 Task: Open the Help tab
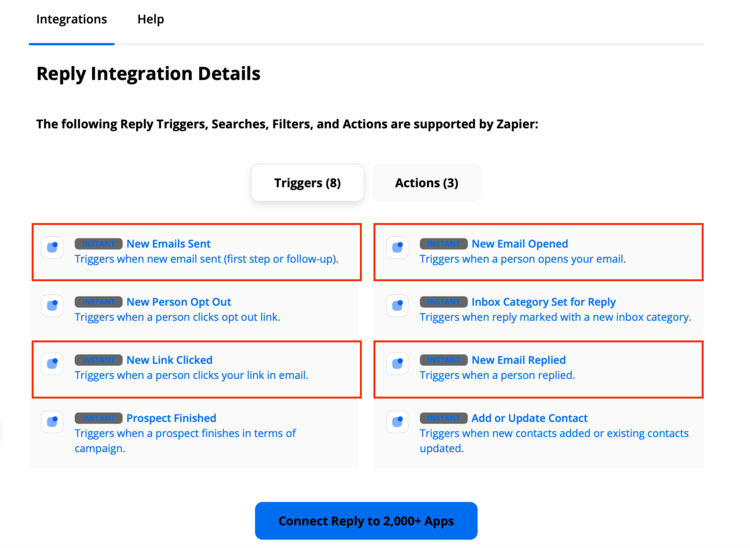pyautogui.click(x=151, y=19)
